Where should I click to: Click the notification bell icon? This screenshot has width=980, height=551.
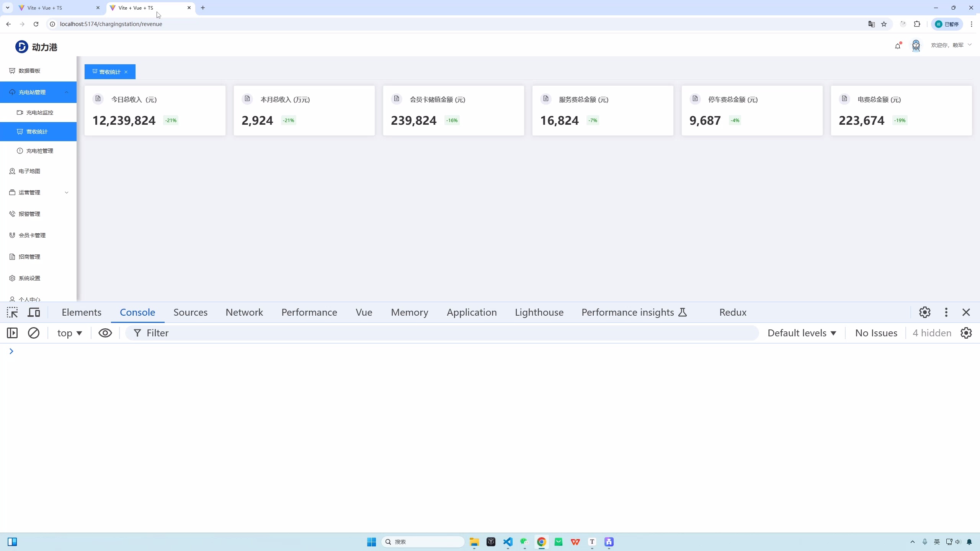click(x=898, y=46)
